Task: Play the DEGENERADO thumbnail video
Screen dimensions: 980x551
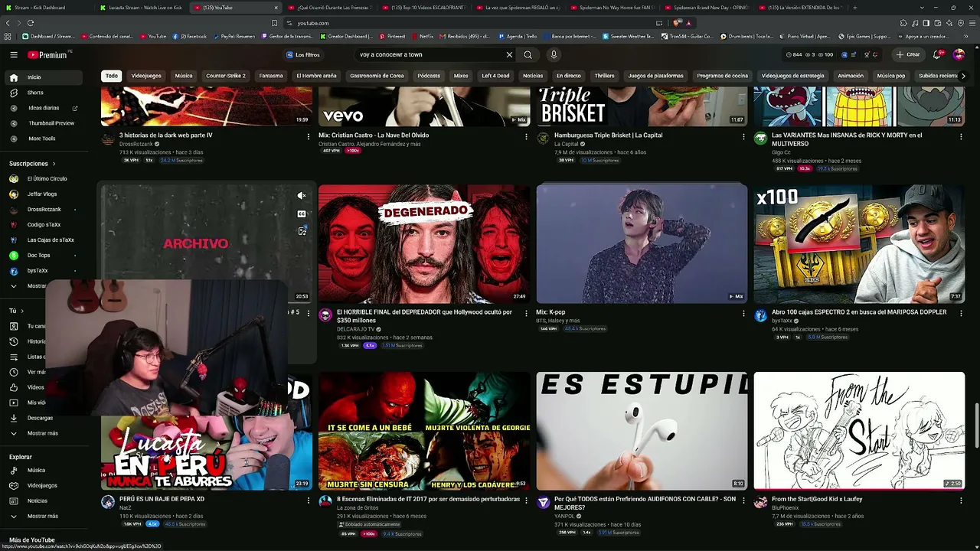Action: 424,243
